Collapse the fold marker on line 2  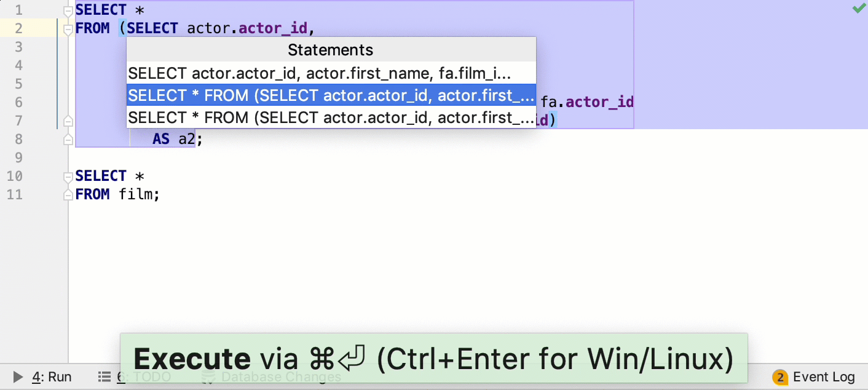(68, 29)
